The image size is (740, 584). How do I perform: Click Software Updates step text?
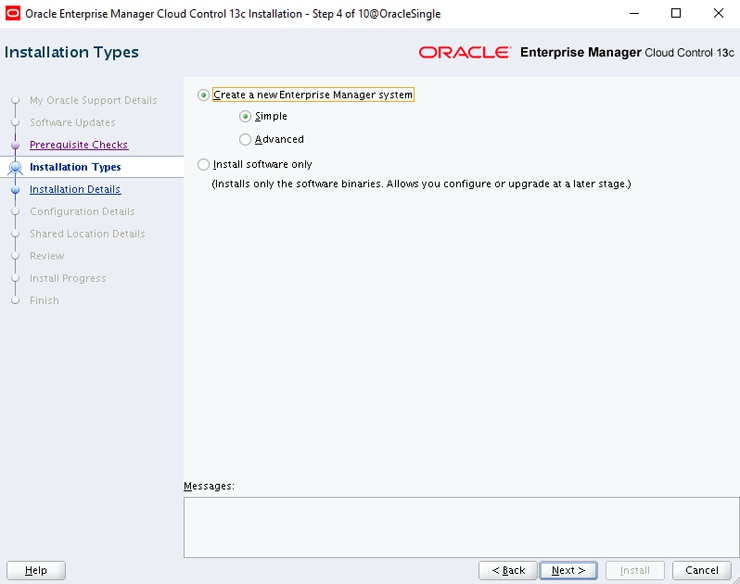point(72,122)
